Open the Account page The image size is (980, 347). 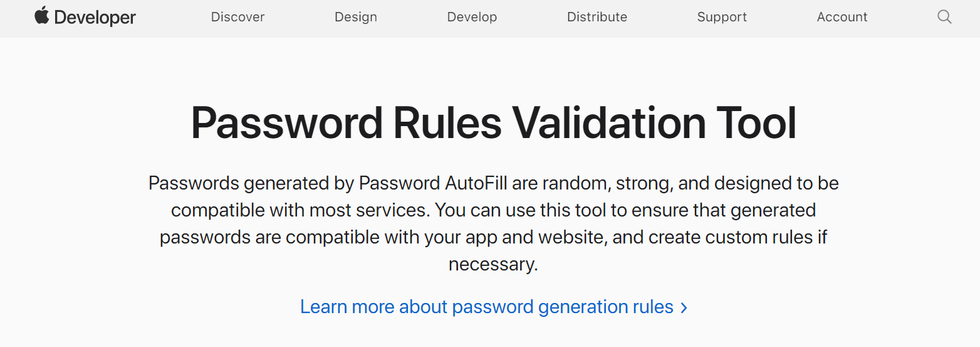click(x=842, y=17)
